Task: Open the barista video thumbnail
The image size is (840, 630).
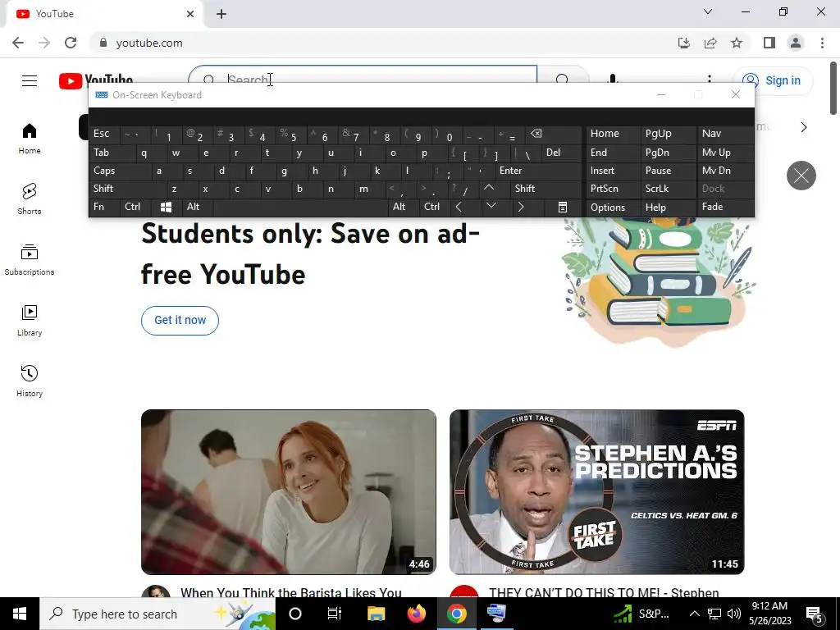Action: [288, 492]
